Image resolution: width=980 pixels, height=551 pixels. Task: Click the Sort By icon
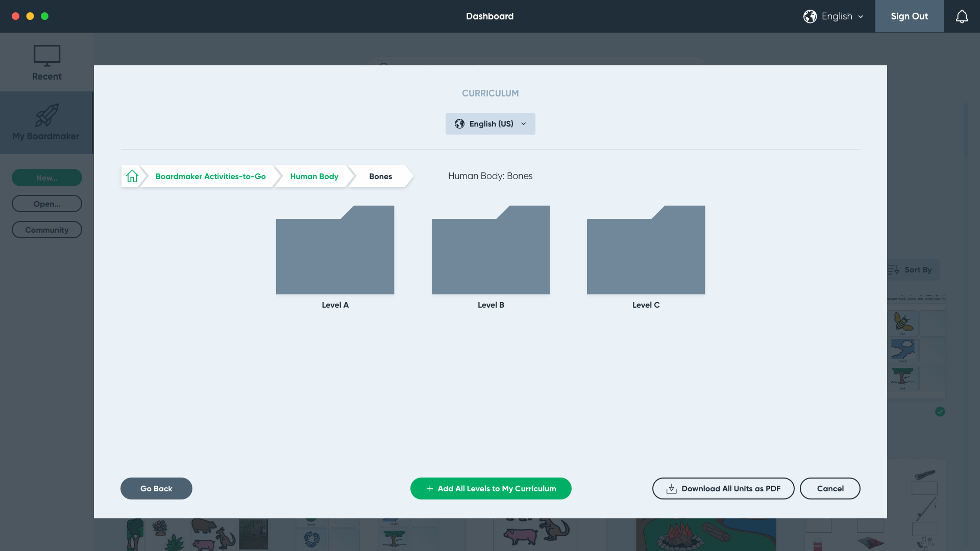[893, 270]
